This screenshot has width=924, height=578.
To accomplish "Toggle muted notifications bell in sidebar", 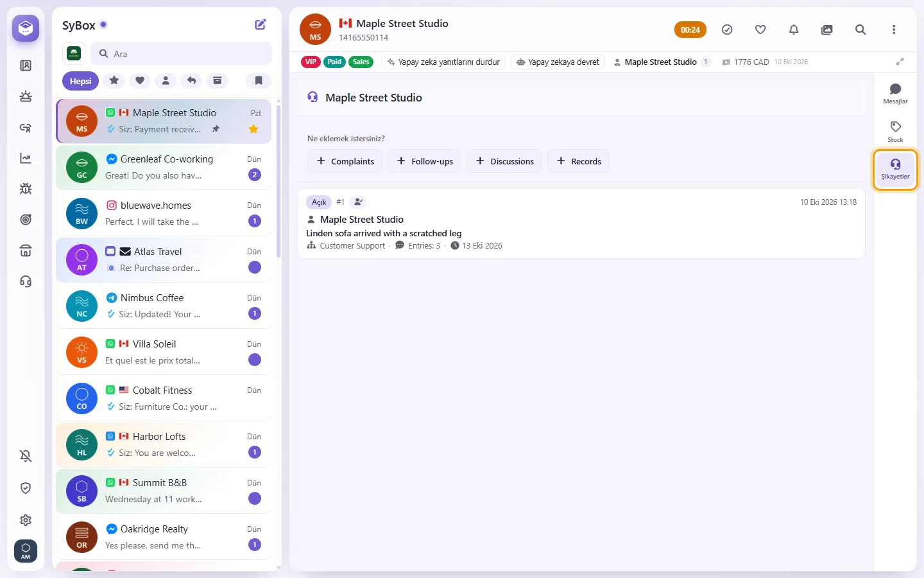I will 26,456.
